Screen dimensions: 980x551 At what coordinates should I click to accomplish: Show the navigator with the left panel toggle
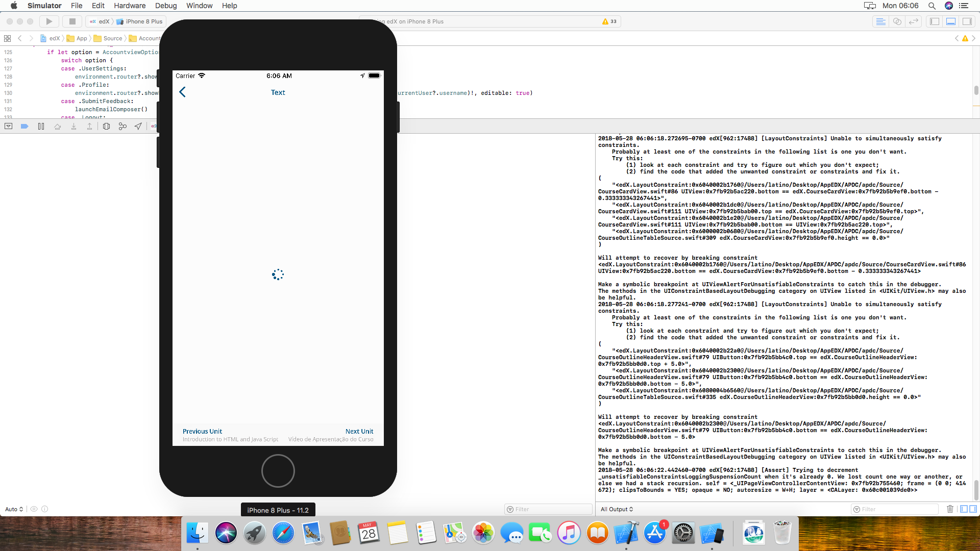pyautogui.click(x=935, y=21)
